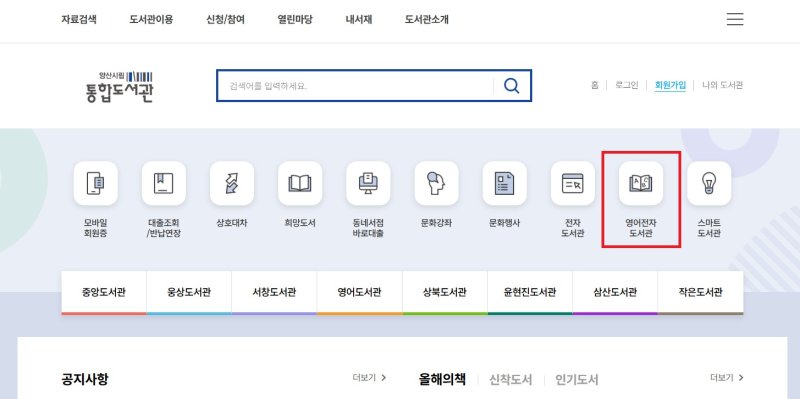Image resolution: width=800 pixels, height=399 pixels.
Task: Focus the 검색어를 입력하세요 search field
Action: click(355, 86)
